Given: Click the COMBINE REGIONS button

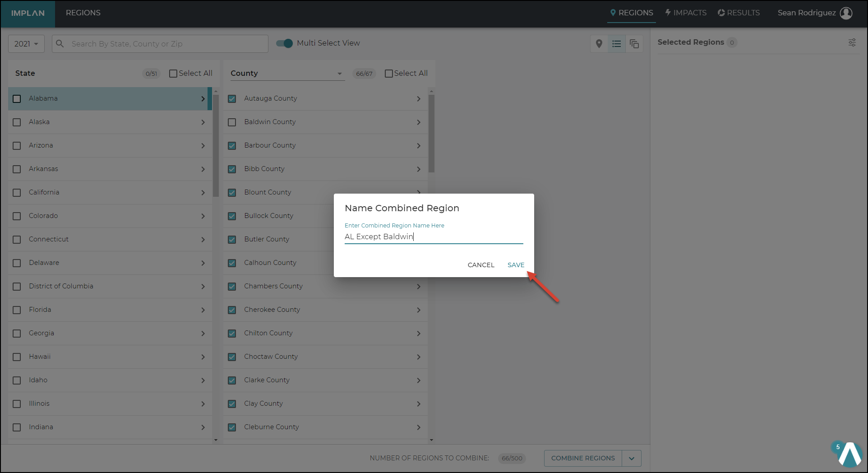Looking at the screenshot, I should point(583,458).
